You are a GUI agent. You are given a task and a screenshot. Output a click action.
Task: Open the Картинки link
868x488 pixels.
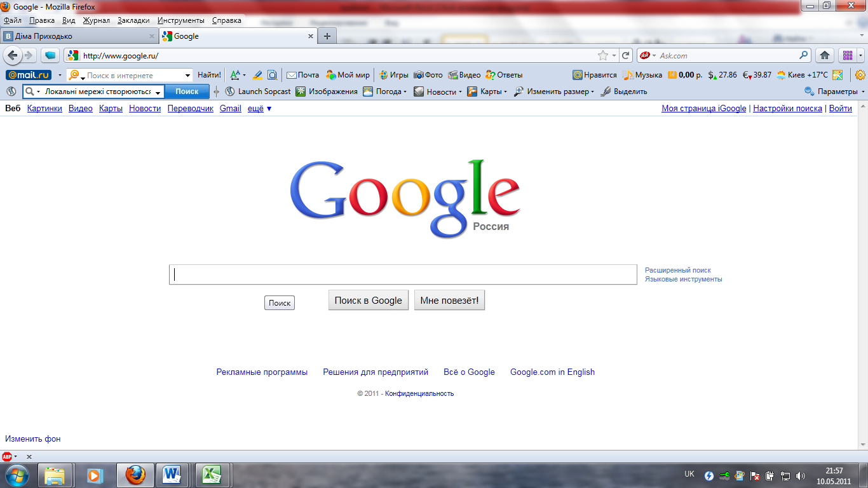pyautogui.click(x=44, y=109)
